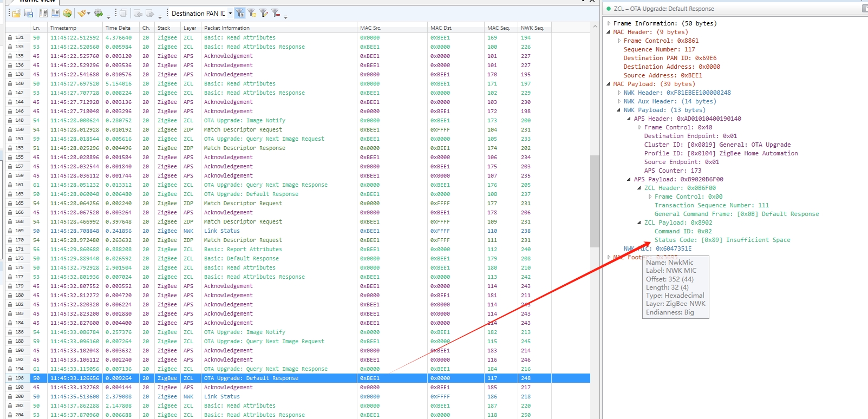Screen dimensions: 868x419
Task: Expand the NWK Header node
Action: 619,93
